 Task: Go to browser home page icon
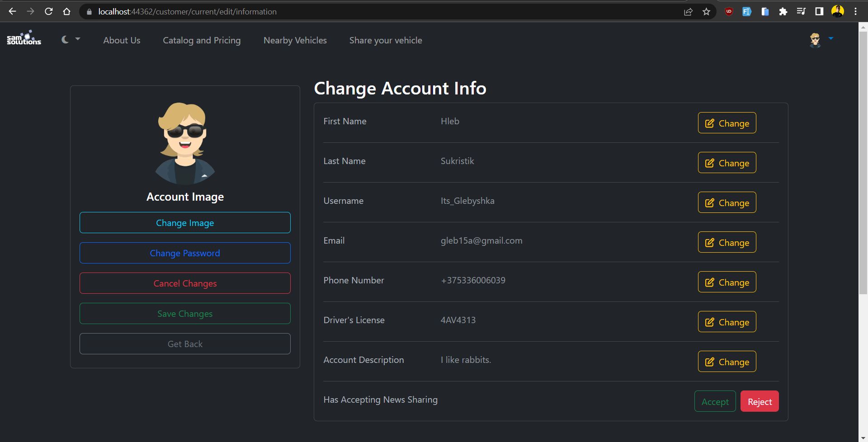point(67,12)
